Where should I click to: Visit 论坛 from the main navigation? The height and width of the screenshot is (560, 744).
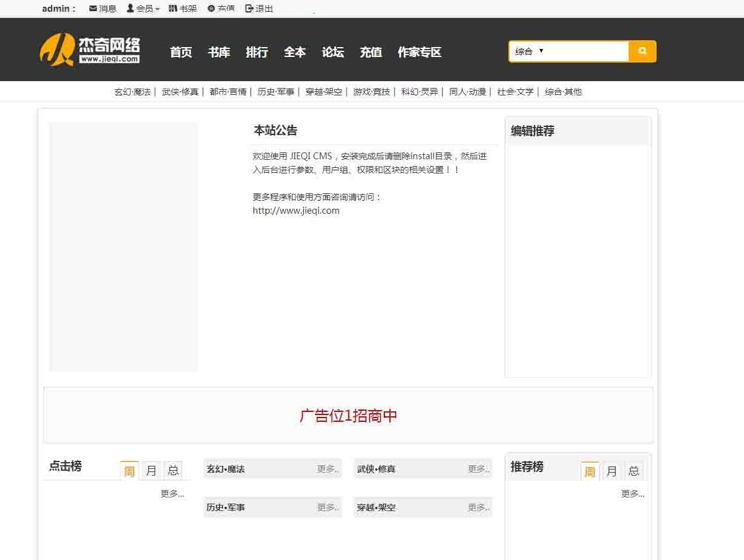pos(333,52)
